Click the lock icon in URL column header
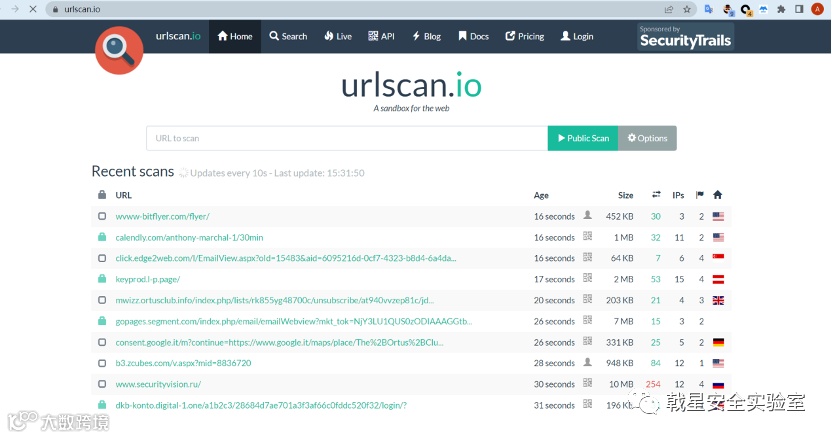 [x=102, y=195]
